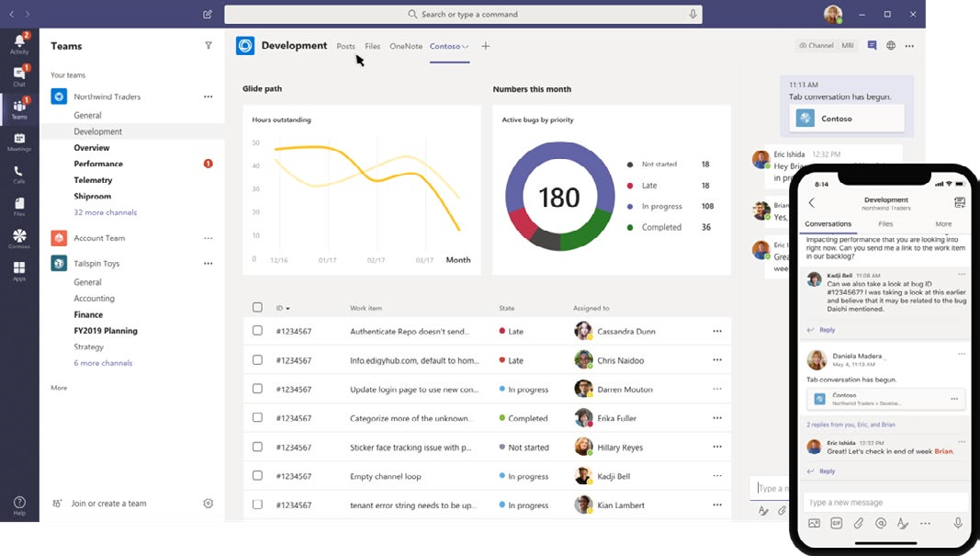The height and width of the screenshot is (556, 980).
Task: Open the Performance channel
Action: (x=98, y=164)
